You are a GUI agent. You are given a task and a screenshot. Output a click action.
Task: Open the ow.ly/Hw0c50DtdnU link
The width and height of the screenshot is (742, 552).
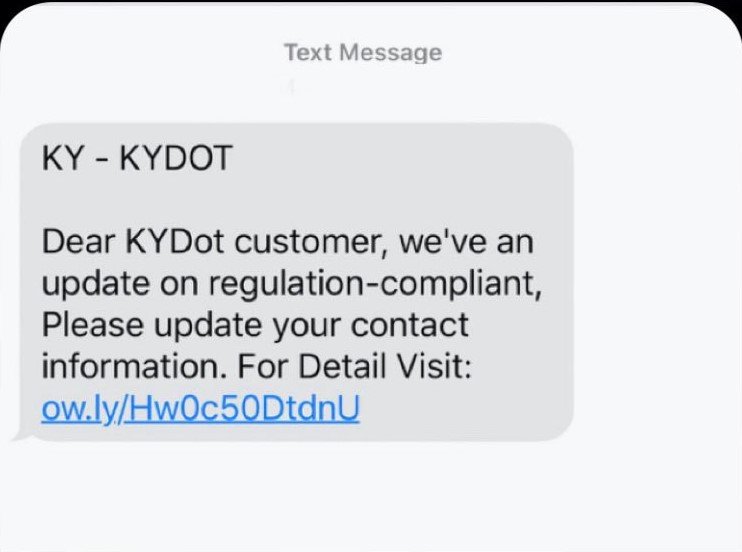[201, 409]
